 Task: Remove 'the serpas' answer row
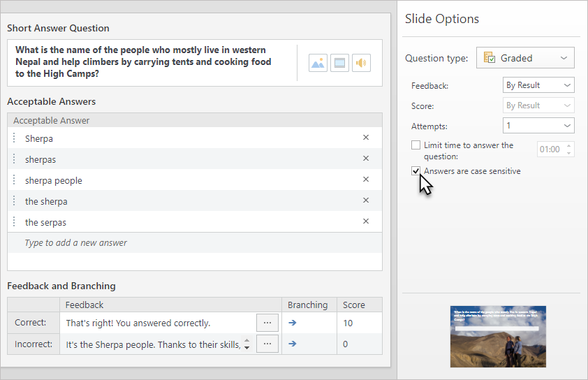[366, 221]
